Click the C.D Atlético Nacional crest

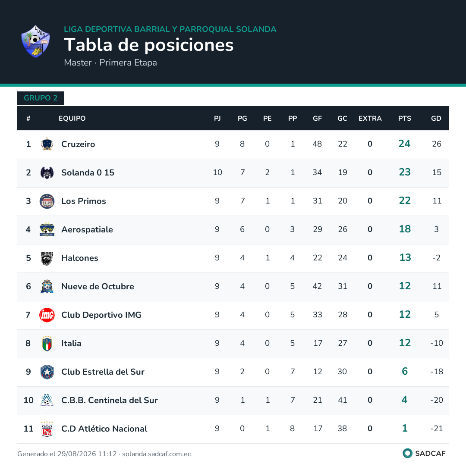(47, 429)
